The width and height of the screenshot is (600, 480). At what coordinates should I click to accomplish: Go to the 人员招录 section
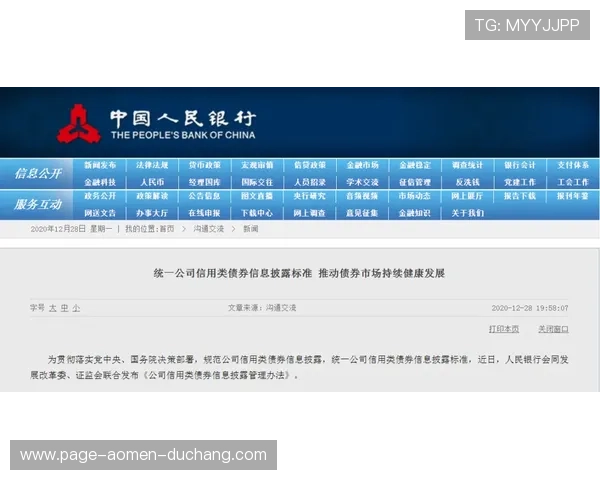pyautogui.click(x=310, y=182)
